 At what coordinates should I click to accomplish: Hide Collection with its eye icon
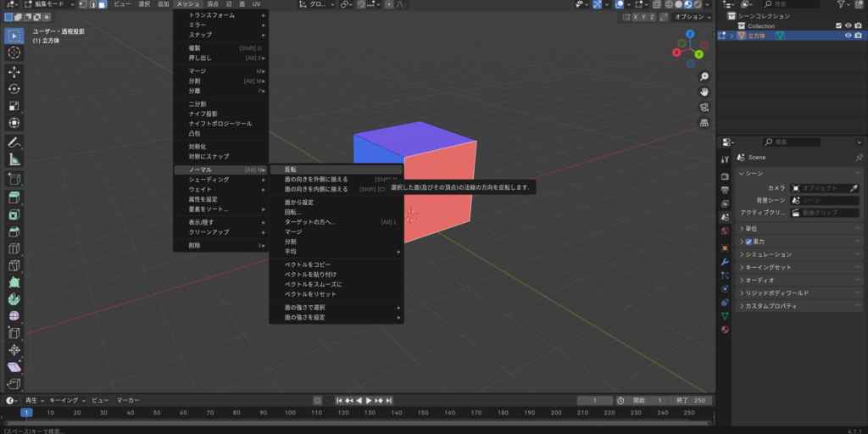(x=848, y=26)
